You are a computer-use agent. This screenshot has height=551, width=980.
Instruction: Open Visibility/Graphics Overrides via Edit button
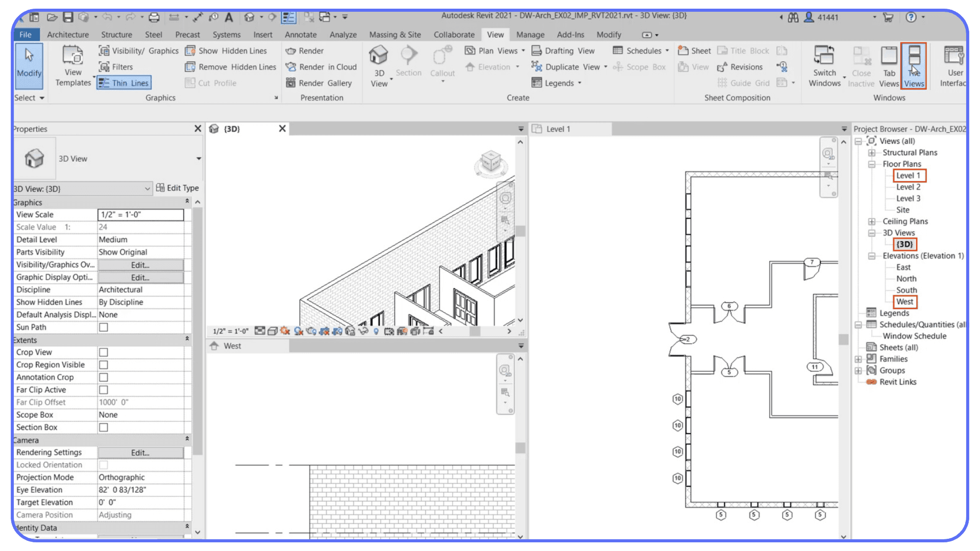(x=140, y=264)
